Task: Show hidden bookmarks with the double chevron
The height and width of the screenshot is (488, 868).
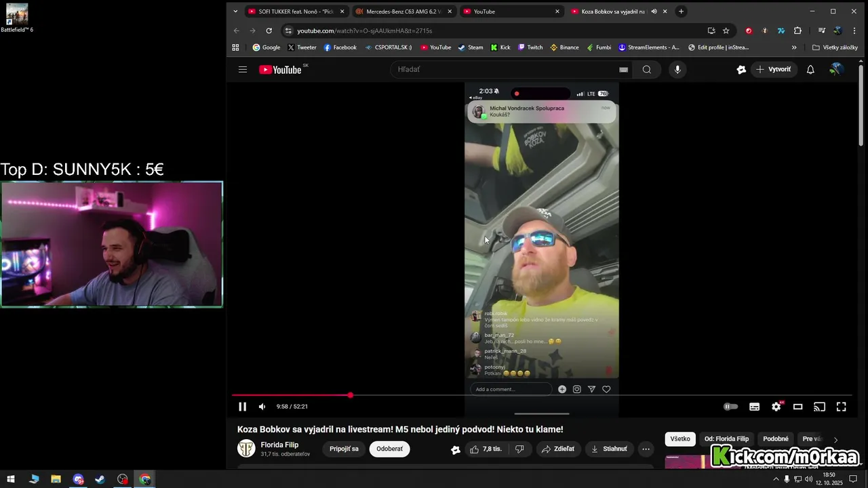Action: click(794, 47)
